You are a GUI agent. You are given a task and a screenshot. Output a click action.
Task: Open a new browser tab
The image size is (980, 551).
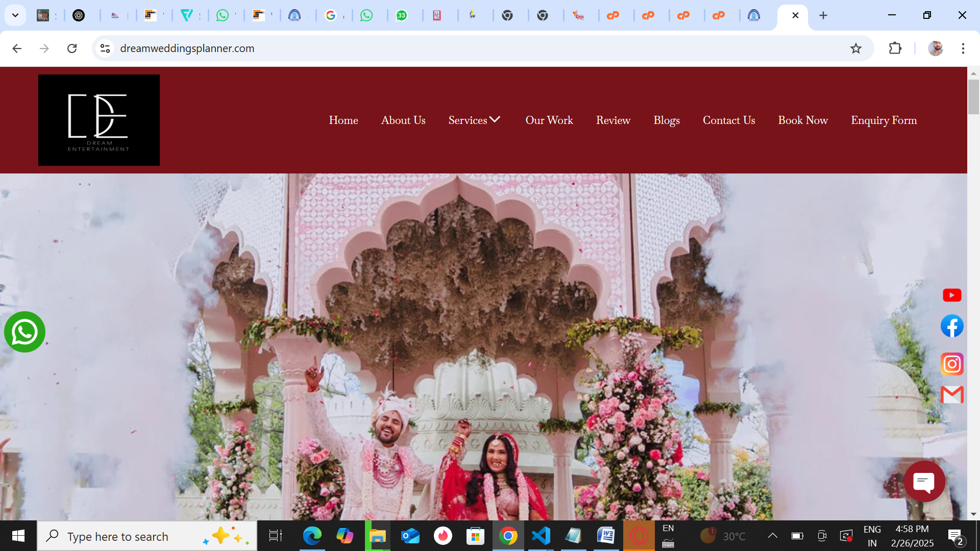(x=823, y=15)
